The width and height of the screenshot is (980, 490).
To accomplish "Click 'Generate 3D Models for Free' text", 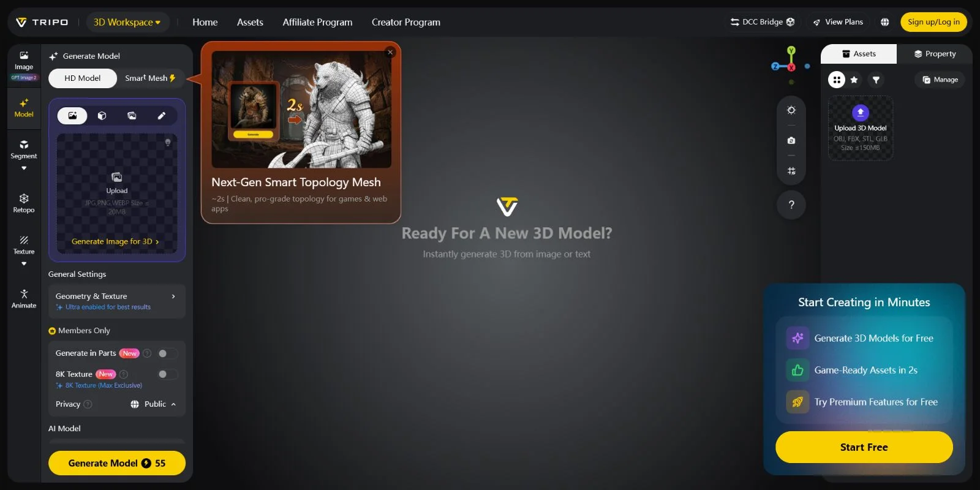I will [x=873, y=338].
